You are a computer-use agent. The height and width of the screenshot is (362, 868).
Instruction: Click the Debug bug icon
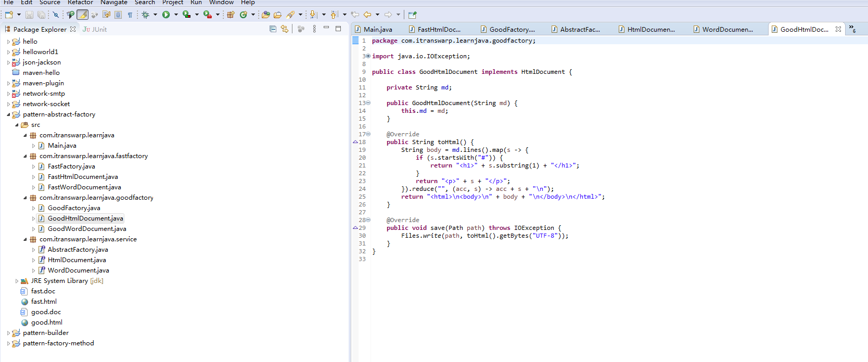tap(146, 15)
